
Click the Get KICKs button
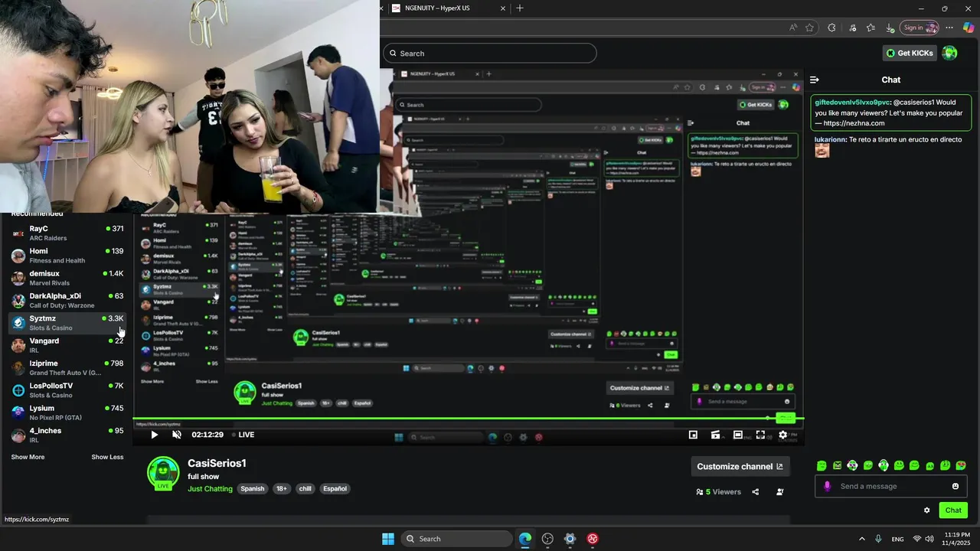[910, 53]
